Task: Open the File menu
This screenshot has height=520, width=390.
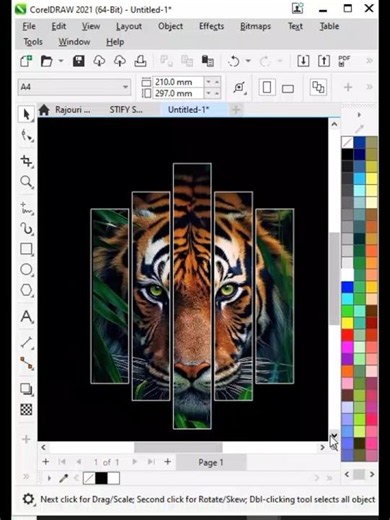Action: coord(29,26)
